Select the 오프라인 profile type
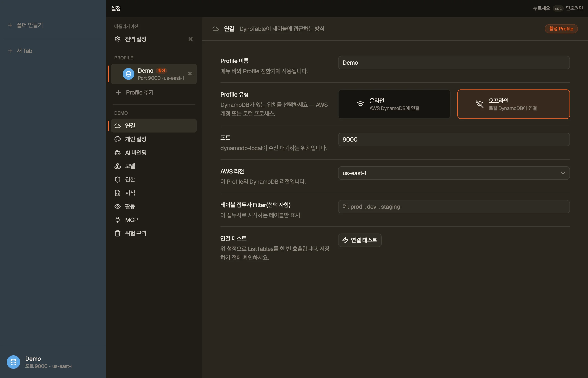Screen dimensions: 588x378 point(513,104)
